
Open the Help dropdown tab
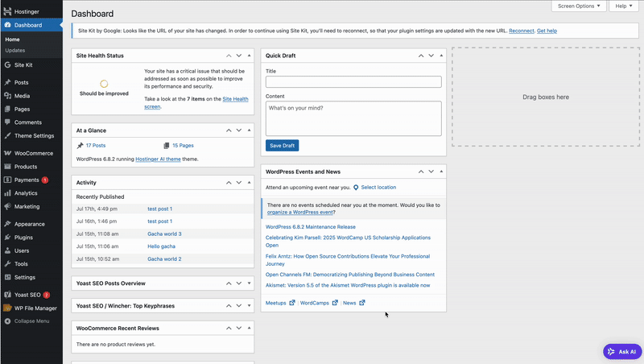pyautogui.click(x=624, y=6)
